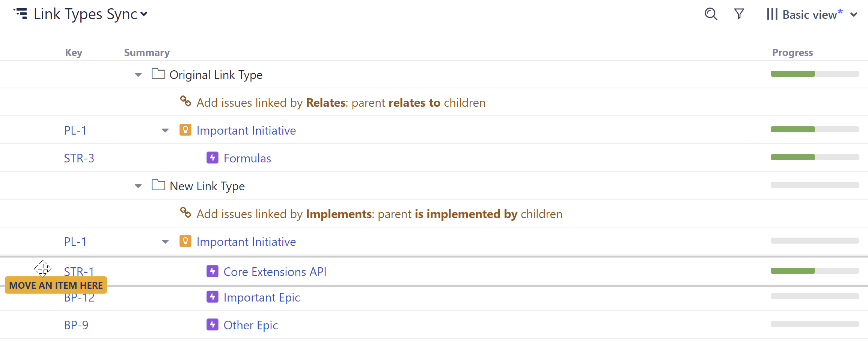
Task: Click the structure icon beside Link Types Sync
Action: point(21,14)
